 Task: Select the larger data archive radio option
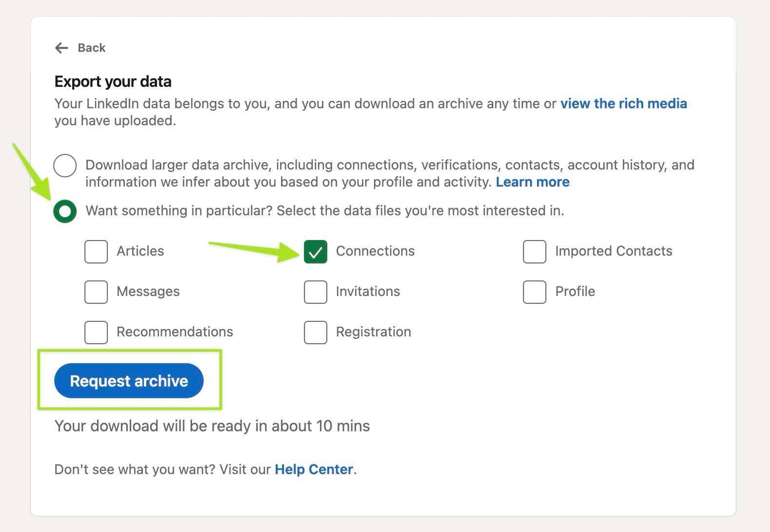pyautogui.click(x=65, y=165)
